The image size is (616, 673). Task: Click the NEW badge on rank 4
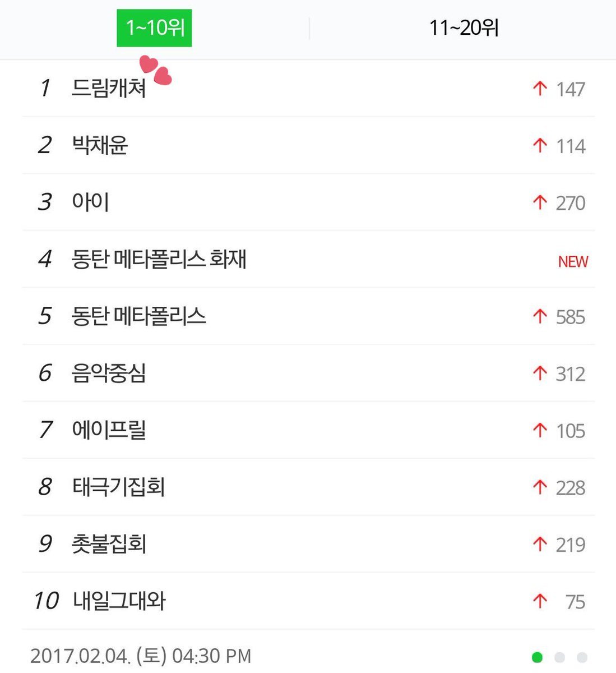573,261
